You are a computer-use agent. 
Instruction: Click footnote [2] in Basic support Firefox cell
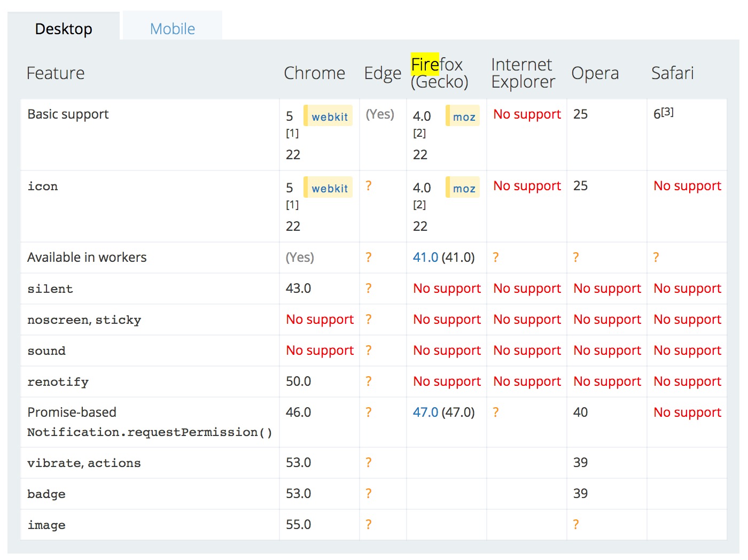pos(419,133)
